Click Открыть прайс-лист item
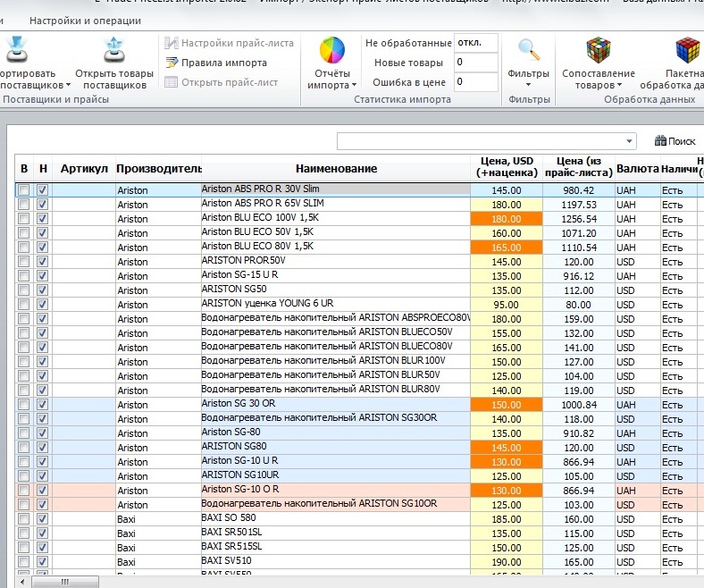This screenshot has height=588, width=704. [x=222, y=82]
